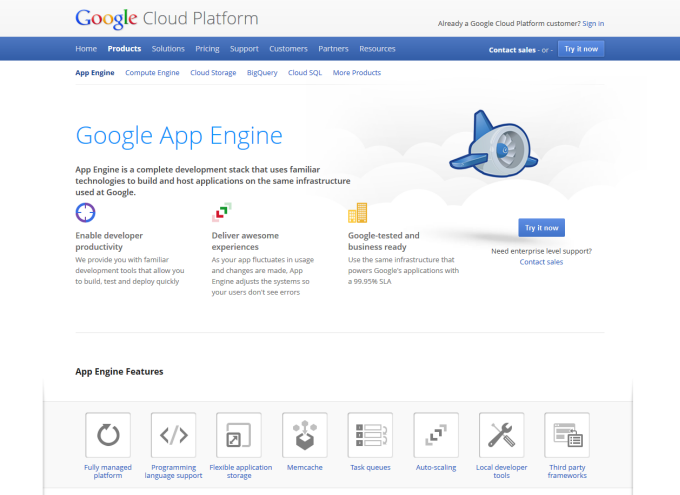Image resolution: width=680 pixels, height=495 pixels.
Task: Switch to the Cloud SQL tab
Action: click(x=305, y=72)
